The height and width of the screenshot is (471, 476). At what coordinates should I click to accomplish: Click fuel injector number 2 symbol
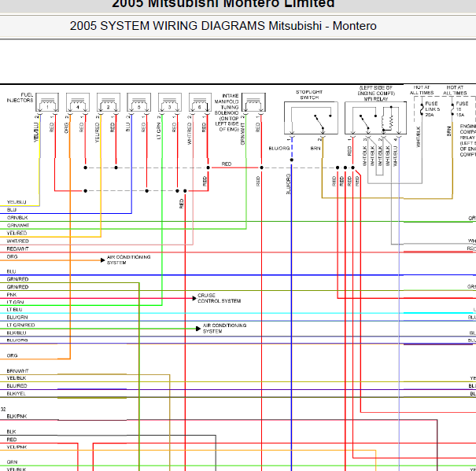[109, 103]
